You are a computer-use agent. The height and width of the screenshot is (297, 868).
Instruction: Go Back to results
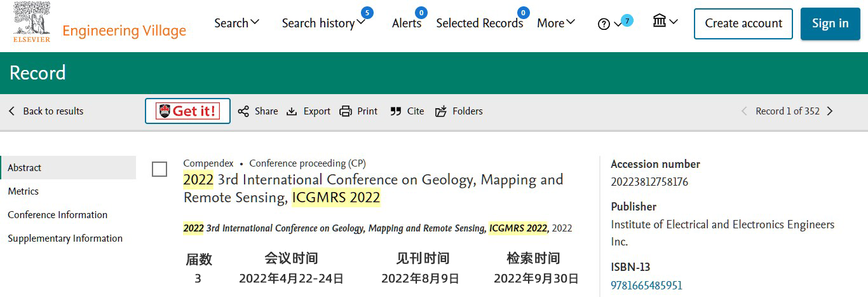(46, 111)
